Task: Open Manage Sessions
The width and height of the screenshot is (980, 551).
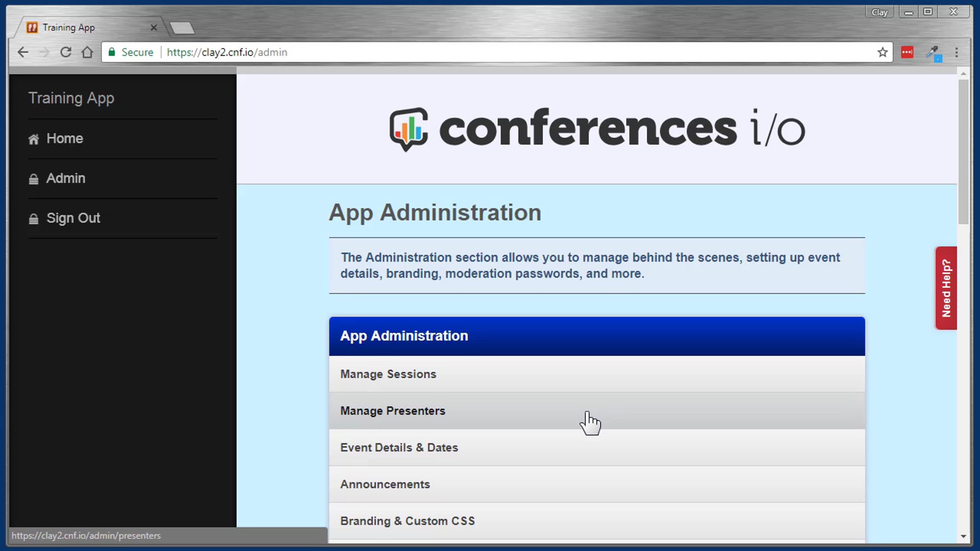Action: pyautogui.click(x=597, y=374)
